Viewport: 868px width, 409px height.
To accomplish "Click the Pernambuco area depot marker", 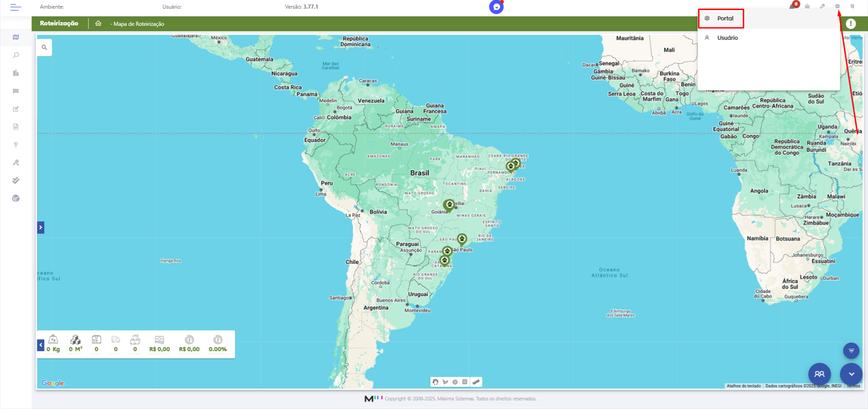I will click(x=511, y=167).
